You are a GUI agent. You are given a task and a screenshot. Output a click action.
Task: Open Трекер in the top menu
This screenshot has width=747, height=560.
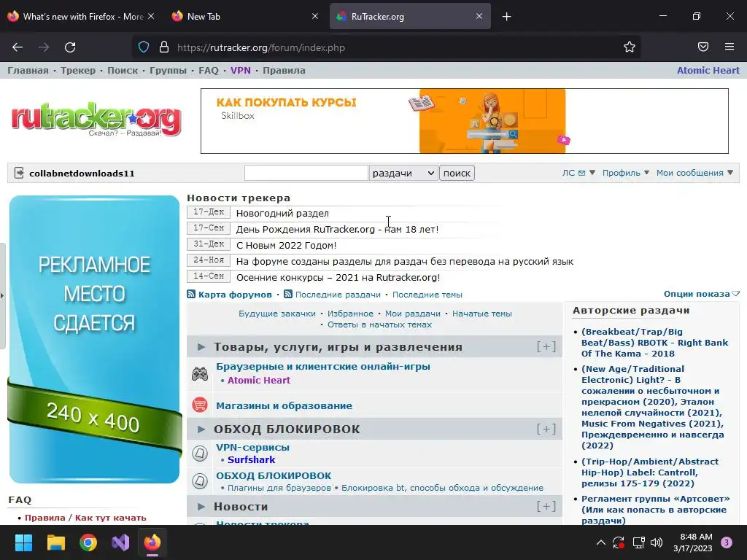click(x=77, y=71)
